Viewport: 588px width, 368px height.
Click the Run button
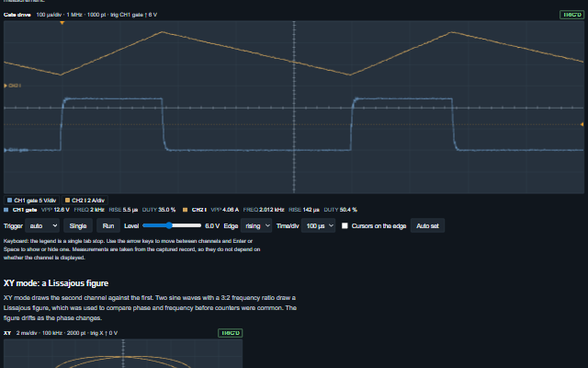click(x=108, y=225)
